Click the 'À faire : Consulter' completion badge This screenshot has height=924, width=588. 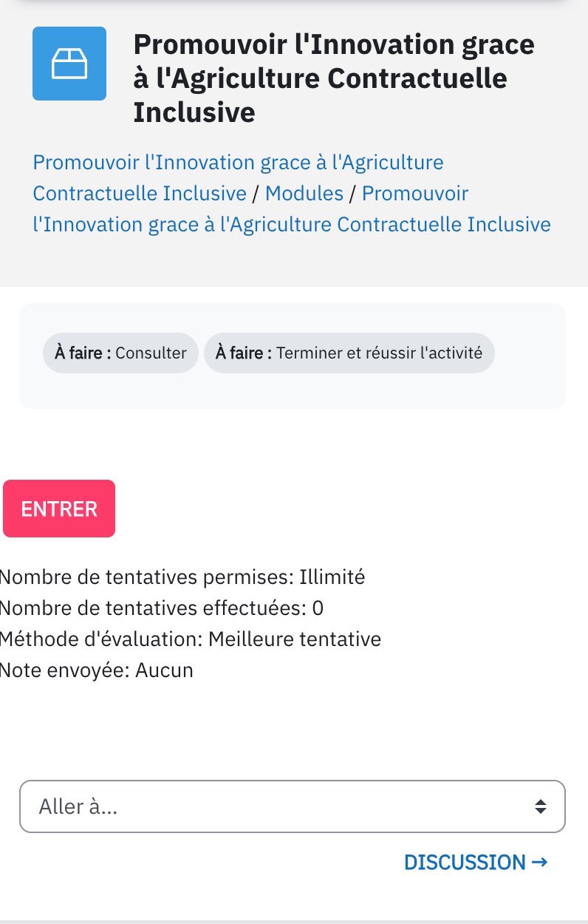pyautogui.click(x=120, y=353)
